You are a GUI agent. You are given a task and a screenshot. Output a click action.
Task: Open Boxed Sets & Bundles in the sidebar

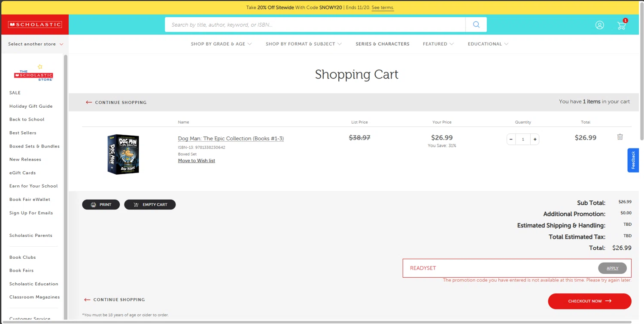(34, 146)
